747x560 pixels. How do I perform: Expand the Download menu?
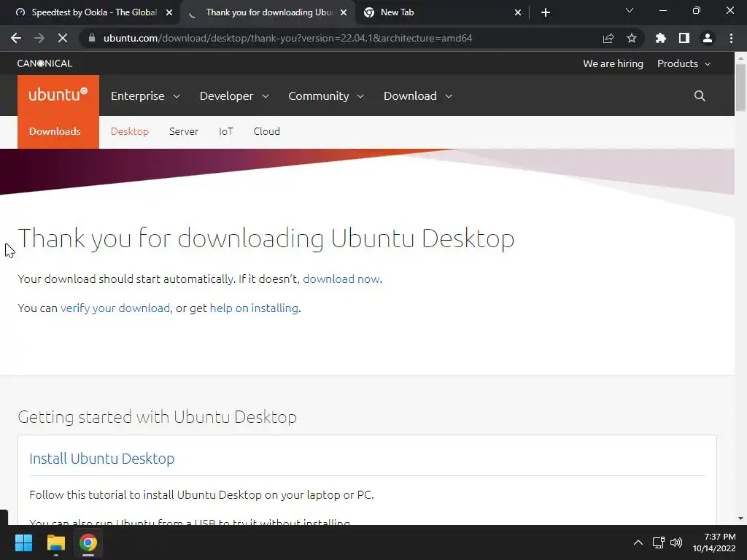[418, 96]
